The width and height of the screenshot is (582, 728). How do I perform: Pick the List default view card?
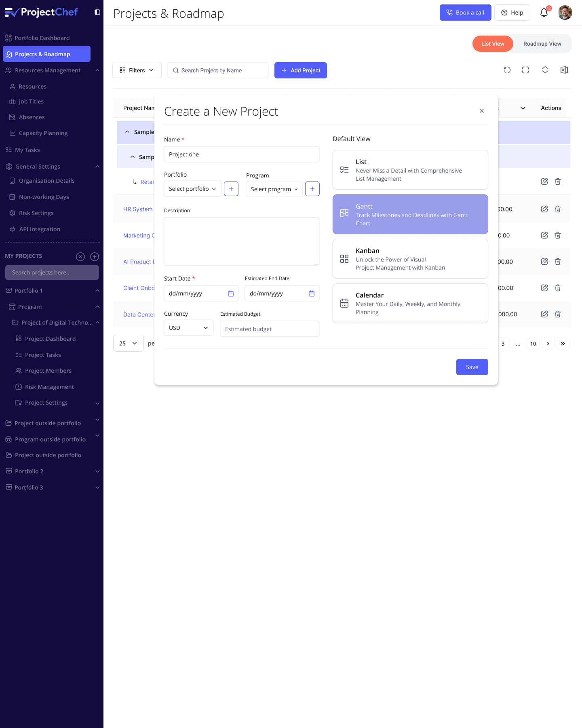(410, 170)
